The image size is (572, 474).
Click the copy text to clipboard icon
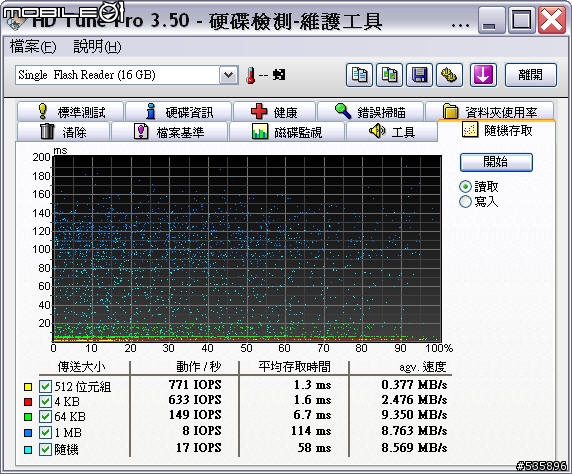359,75
